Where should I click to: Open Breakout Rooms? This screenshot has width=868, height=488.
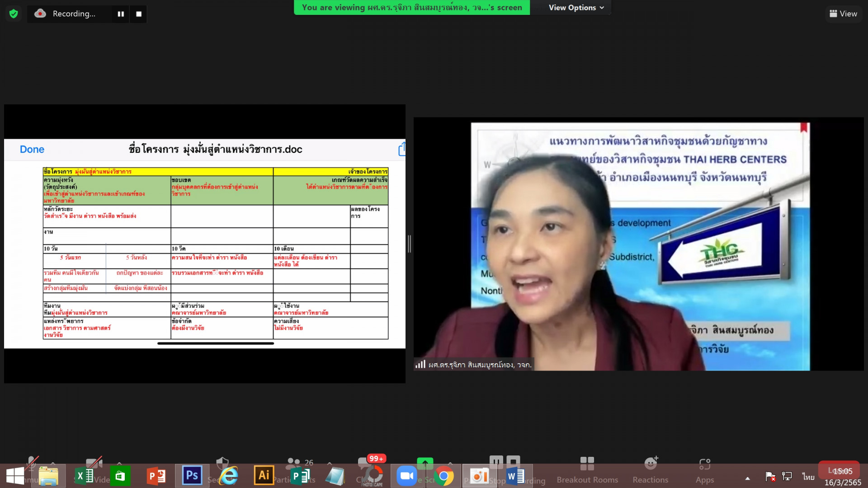[x=587, y=469]
